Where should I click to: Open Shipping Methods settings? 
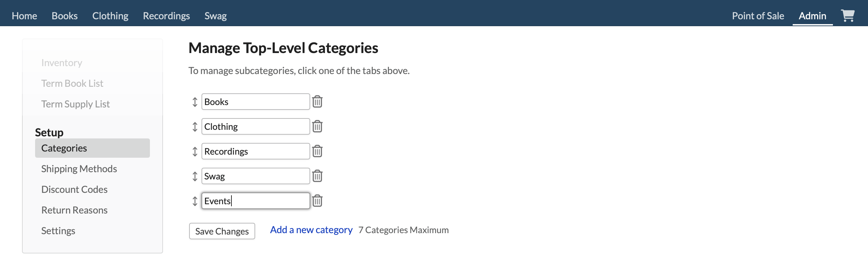79,168
